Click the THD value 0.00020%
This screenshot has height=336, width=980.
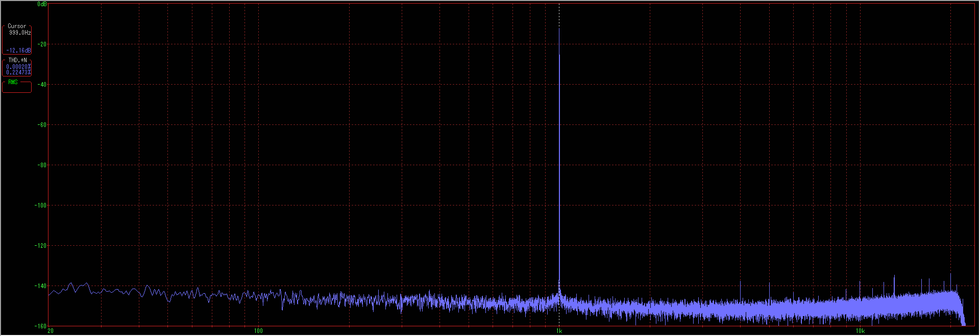(18, 67)
